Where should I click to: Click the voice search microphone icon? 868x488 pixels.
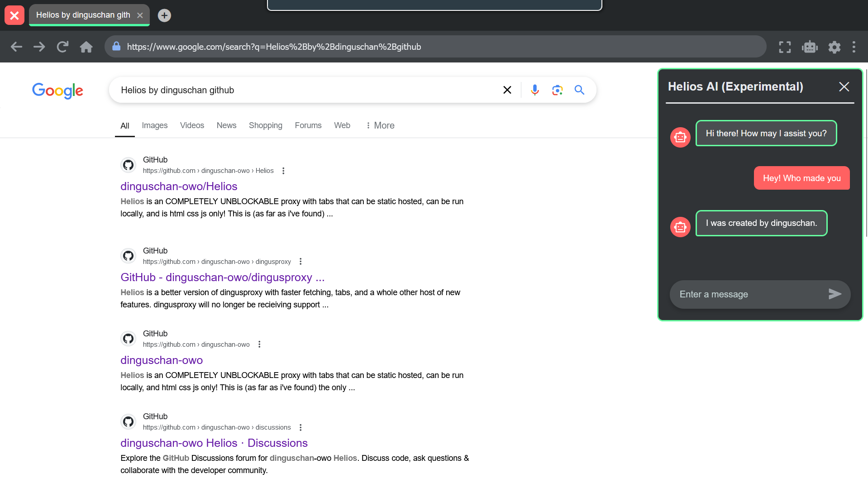coord(535,90)
